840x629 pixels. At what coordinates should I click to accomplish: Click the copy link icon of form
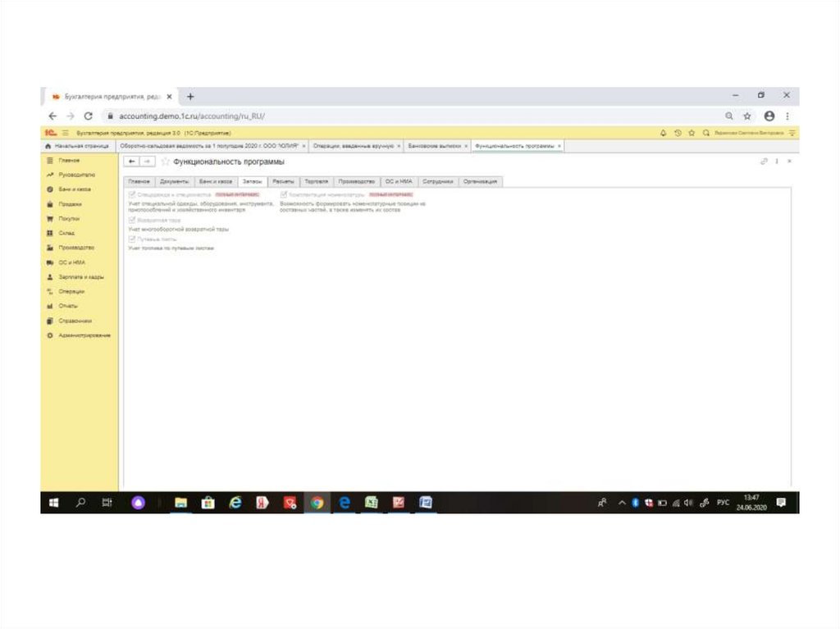point(764,162)
